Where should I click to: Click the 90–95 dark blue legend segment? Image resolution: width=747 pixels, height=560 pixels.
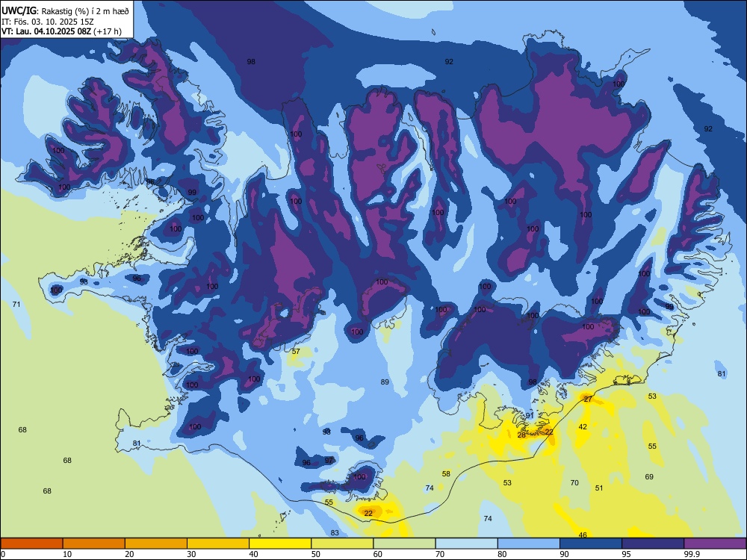[591, 544]
